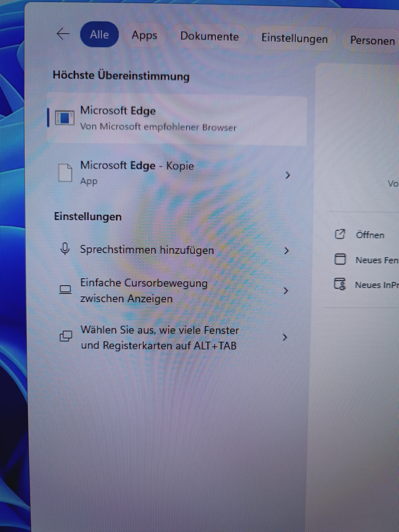This screenshot has height=532, width=399.
Task: Switch to the Personen filter tab
Action: [373, 40]
